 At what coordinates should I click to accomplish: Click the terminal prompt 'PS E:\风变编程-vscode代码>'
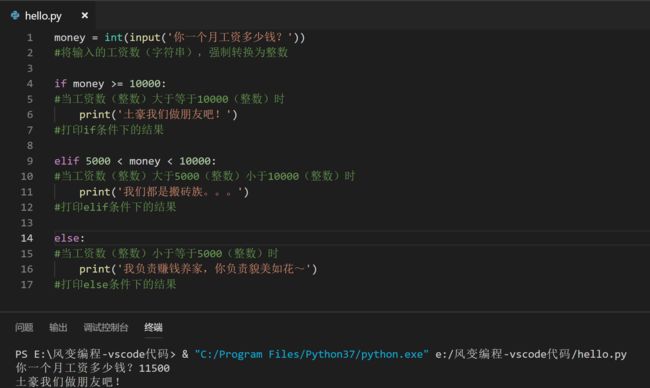[96, 354]
